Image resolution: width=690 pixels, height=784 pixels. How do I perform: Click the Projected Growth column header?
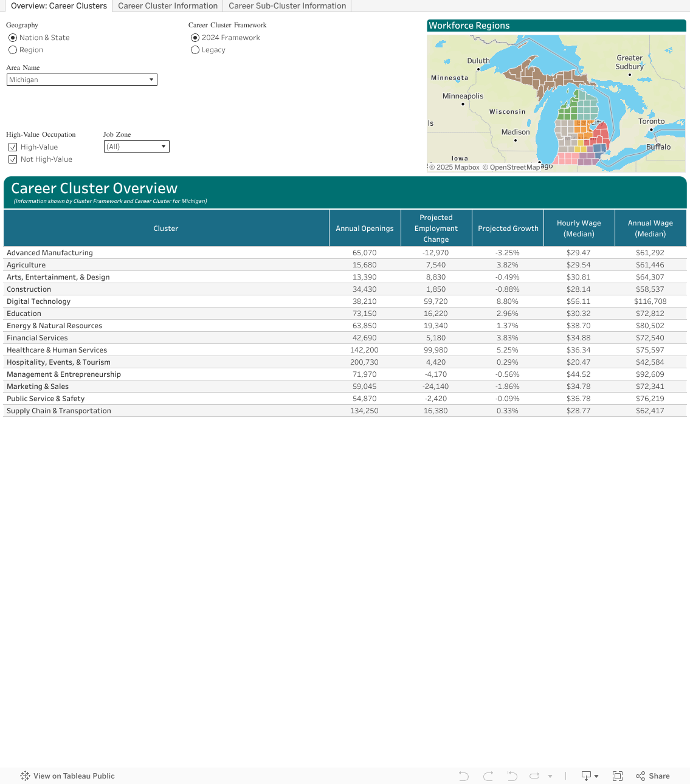coord(508,229)
